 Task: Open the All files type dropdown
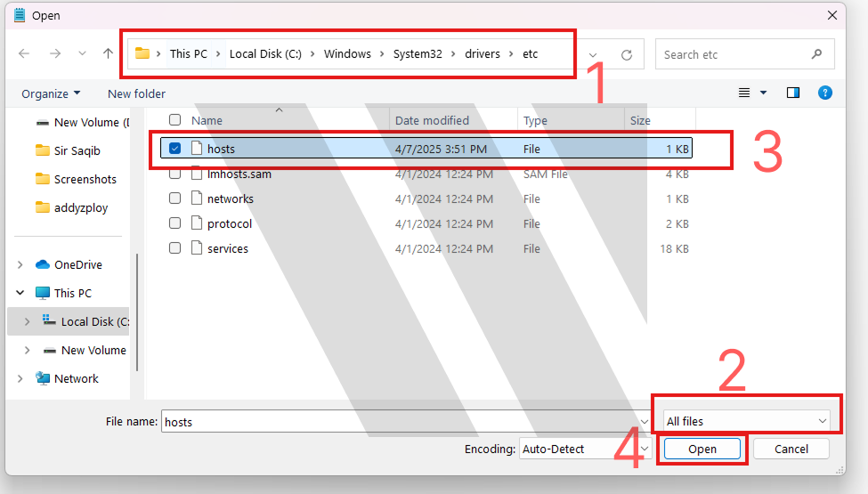pyautogui.click(x=747, y=421)
